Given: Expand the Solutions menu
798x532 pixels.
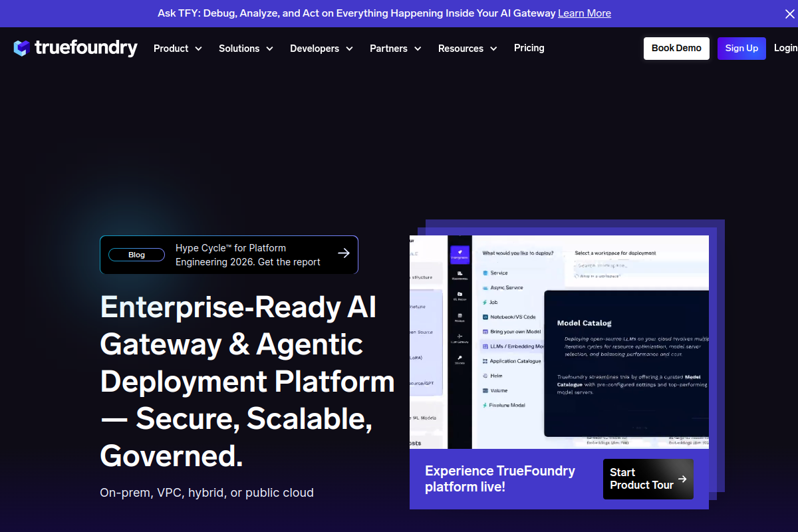Looking at the screenshot, I should (x=246, y=49).
